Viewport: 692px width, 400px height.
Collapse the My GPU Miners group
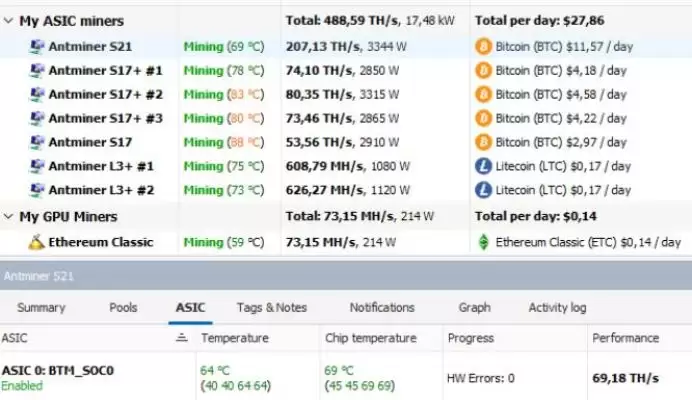point(9,216)
